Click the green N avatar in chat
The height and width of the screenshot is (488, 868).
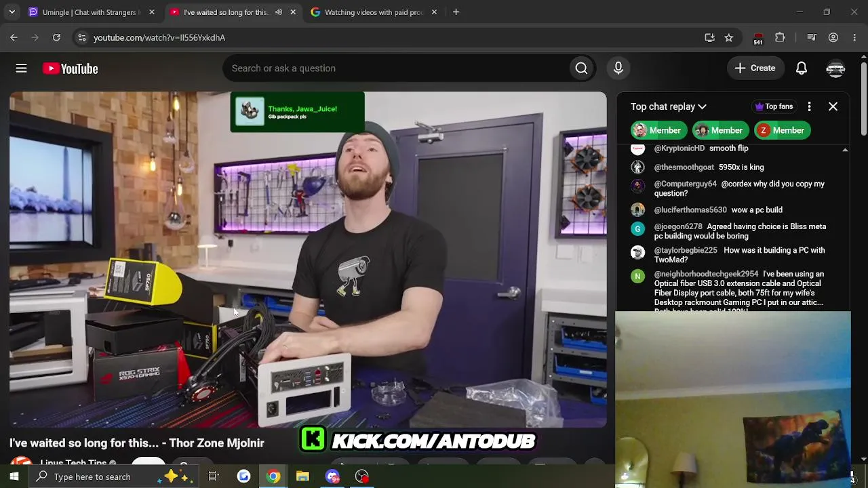pyautogui.click(x=637, y=276)
